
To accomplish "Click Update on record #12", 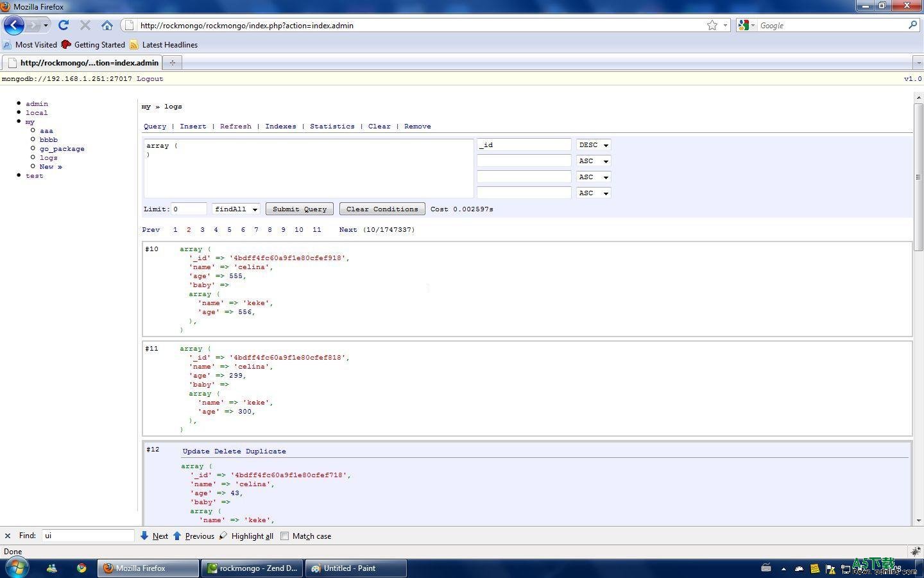I will (196, 451).
